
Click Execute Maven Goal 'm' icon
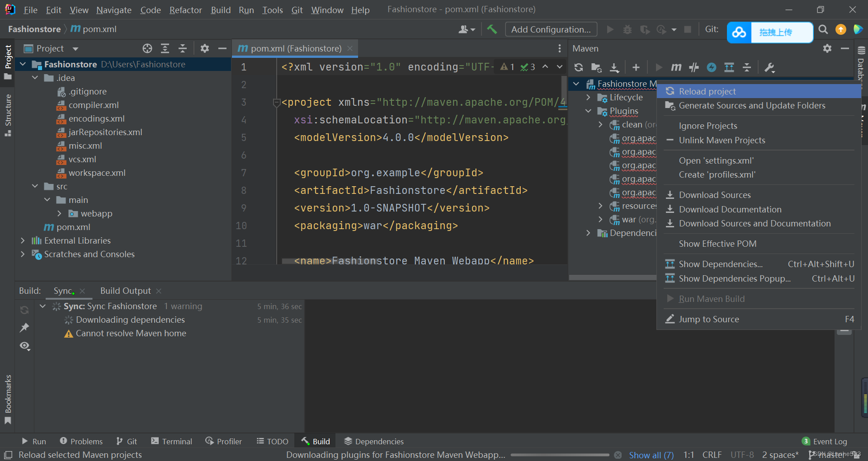[x=676, y=67]
